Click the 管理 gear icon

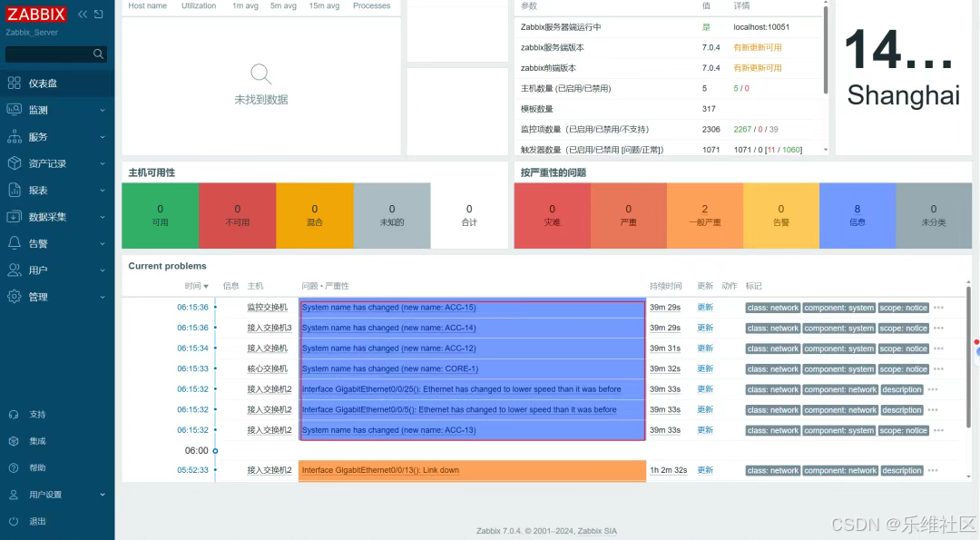(15, 296)
